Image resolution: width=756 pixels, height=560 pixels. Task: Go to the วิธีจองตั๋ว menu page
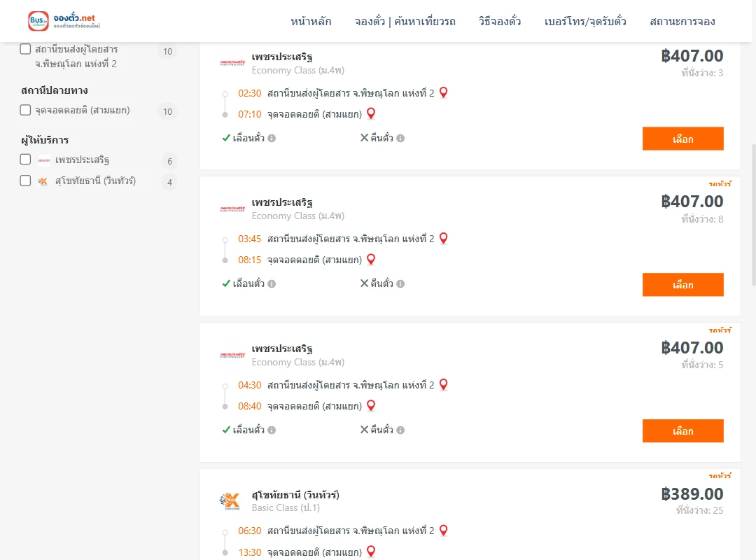tap(500, 21)
